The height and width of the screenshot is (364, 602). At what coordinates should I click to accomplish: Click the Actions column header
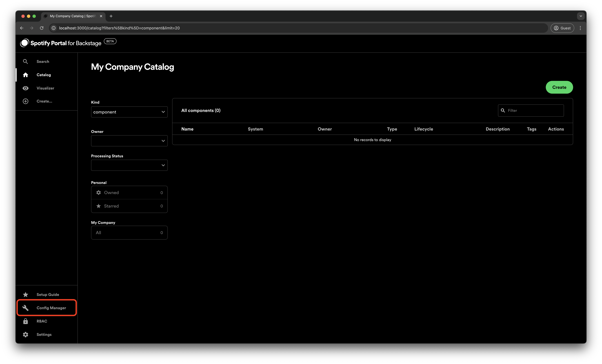[556, 129]
